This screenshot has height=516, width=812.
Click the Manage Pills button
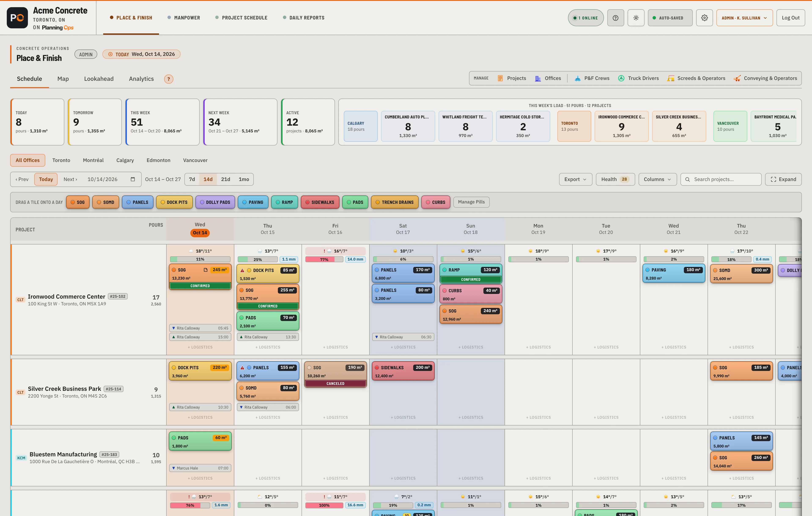click(471, 202)
